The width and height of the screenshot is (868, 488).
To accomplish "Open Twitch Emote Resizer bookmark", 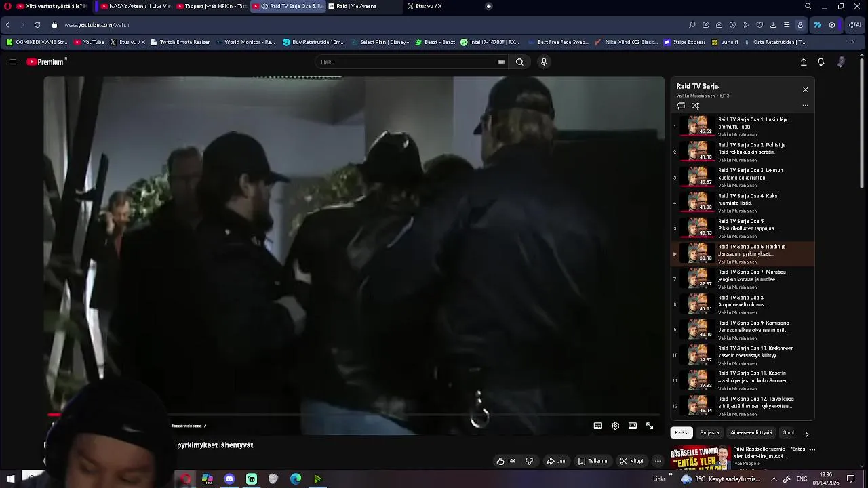I will coord(180,42).
